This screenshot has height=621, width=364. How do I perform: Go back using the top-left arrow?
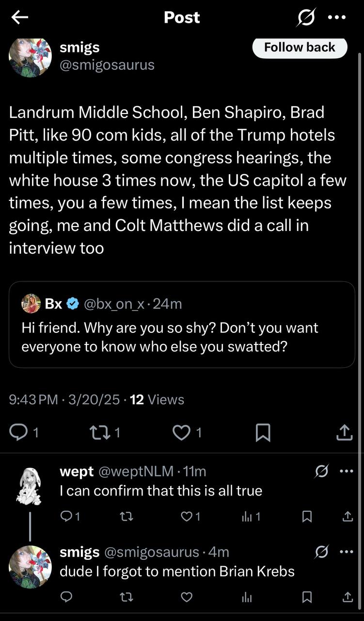20,17
